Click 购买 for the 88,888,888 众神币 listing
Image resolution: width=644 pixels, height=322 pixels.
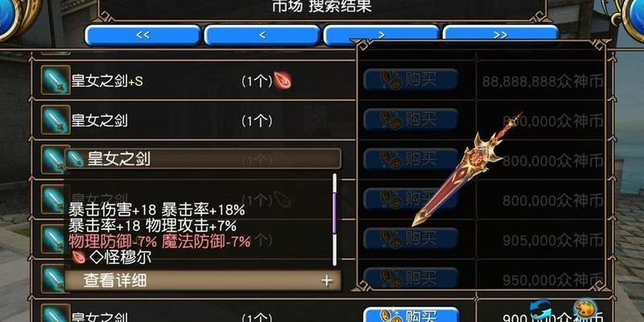(x=411, y=80)
